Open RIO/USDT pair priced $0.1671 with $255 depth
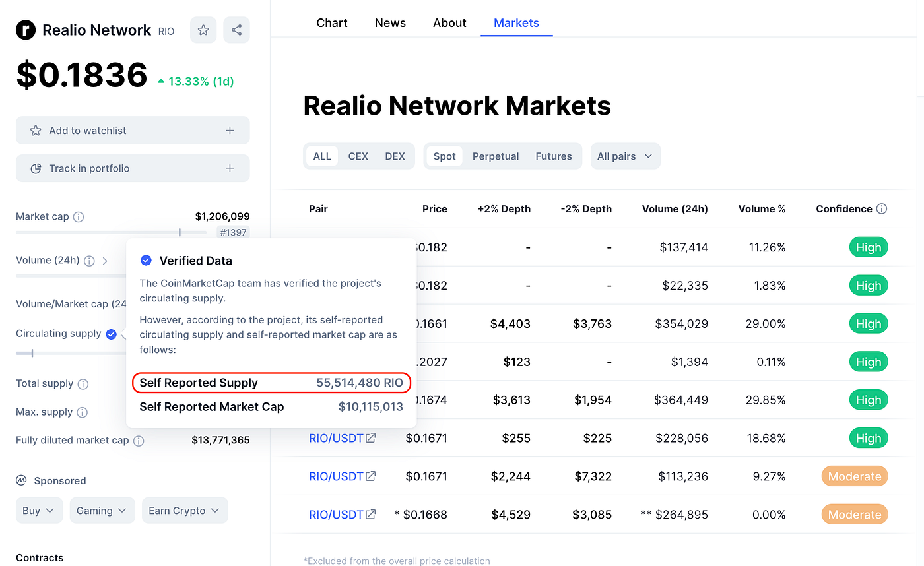Screen dimensions: 924x566 pos(336,438)
